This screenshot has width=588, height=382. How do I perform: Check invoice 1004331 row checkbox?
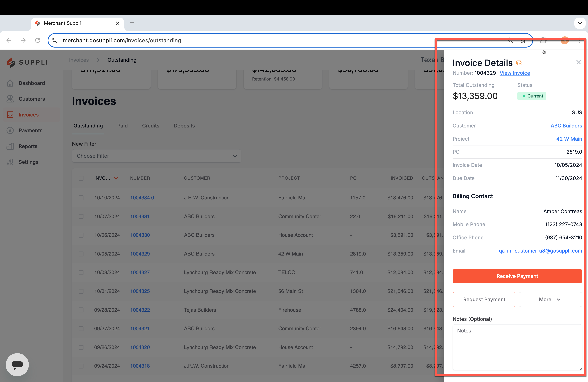point(81,216)
